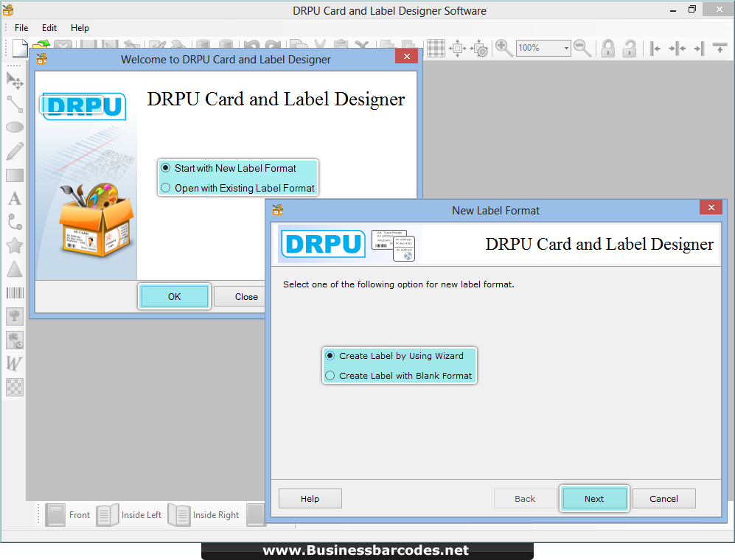Click the Align Right edge icon
Screen dimensions: 735x560
pos(699,48)
